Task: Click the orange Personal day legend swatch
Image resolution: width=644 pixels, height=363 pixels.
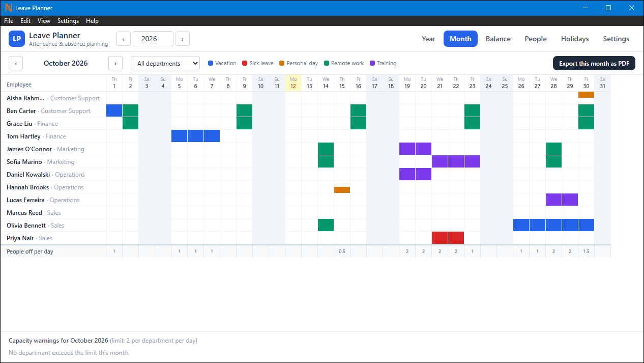Action: (x=282, y=63)
